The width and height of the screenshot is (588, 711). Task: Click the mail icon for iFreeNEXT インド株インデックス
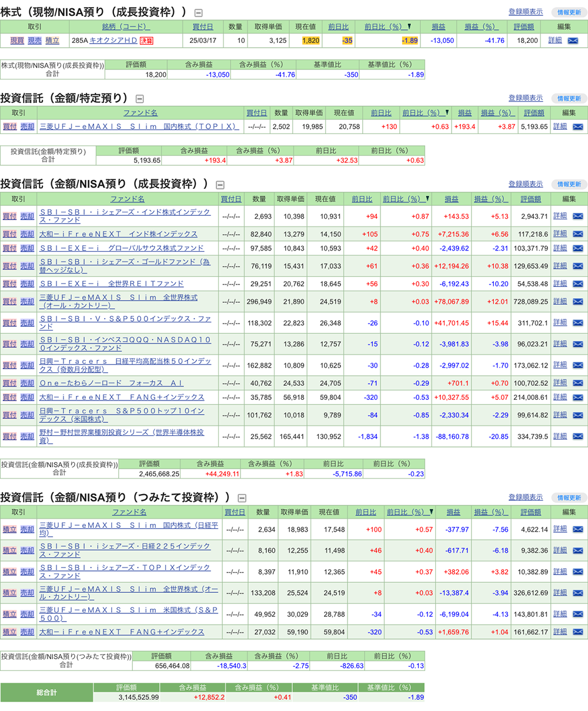577,234
